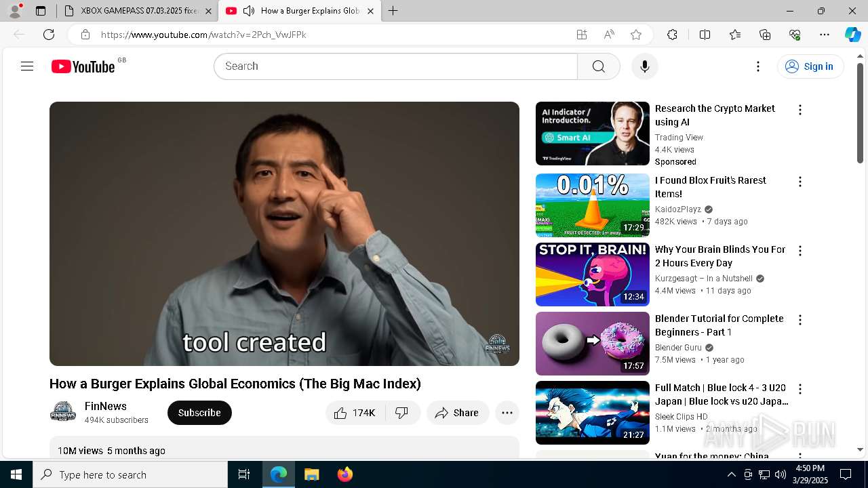The width and height of the screenshot is (868, 488).
Task: Open the Favorites list icon
Action: pos(735,35)
